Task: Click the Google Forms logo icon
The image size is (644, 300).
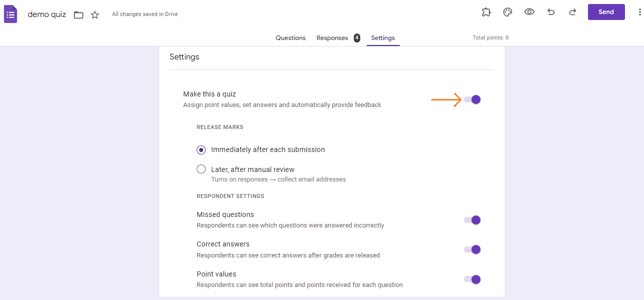Action: [10, 13]
